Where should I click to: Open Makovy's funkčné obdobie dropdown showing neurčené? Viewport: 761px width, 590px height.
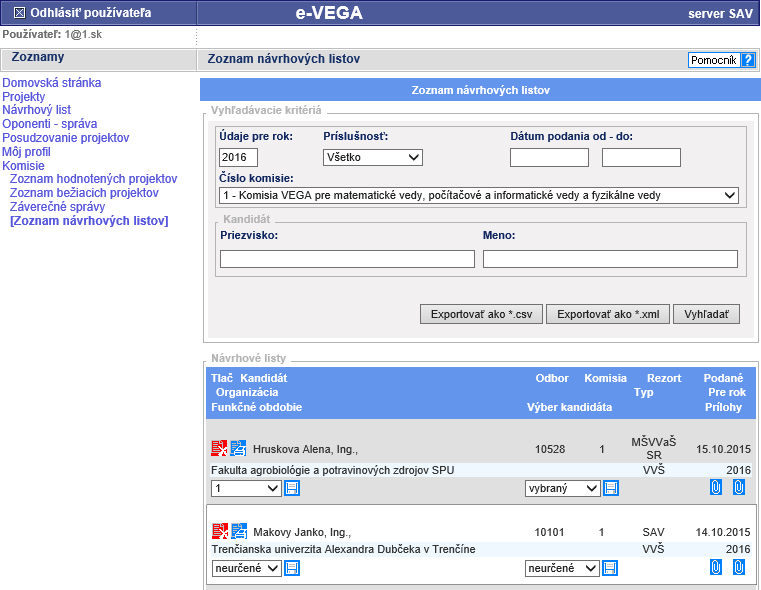point(247,568)
